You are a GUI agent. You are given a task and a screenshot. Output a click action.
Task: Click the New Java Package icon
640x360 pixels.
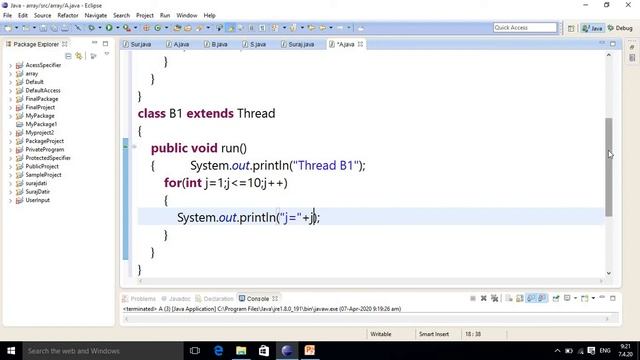coord(146,28)
